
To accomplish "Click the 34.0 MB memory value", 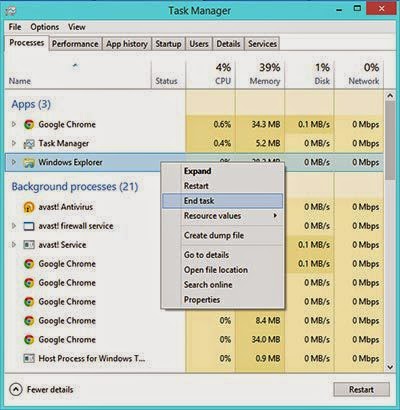I will (266, 340).
